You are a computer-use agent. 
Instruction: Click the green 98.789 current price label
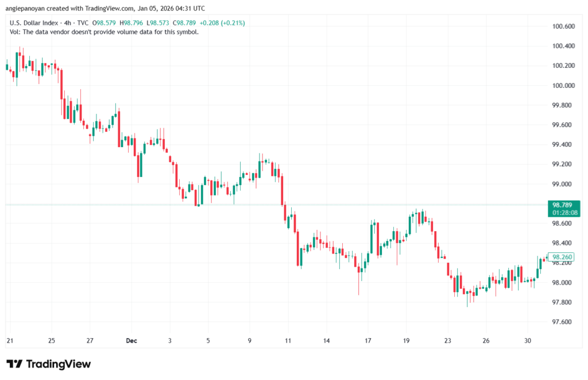click(563, 205)
